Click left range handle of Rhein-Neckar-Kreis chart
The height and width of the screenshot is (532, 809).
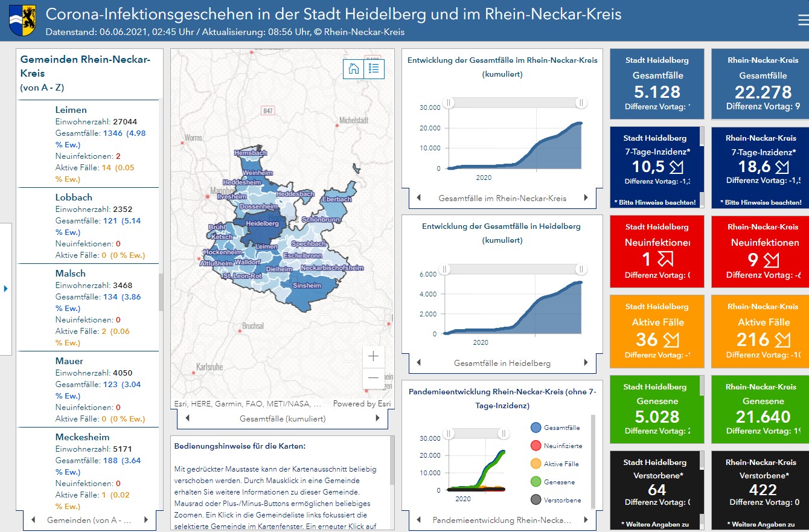[449, 103]
